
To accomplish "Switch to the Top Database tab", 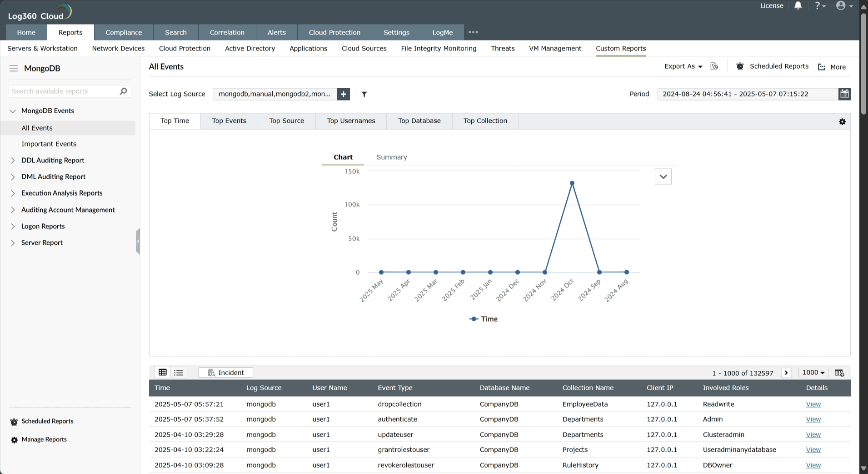I will (419, 121).
